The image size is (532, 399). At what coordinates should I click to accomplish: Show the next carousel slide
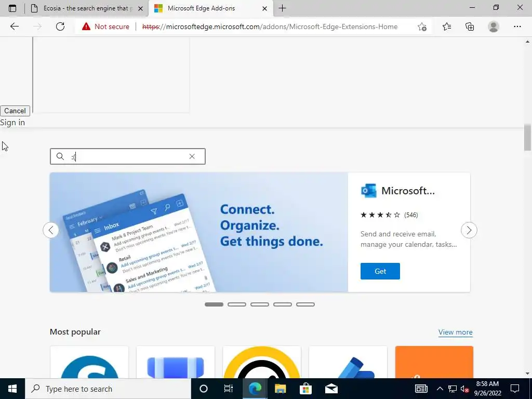coord(469,230)
